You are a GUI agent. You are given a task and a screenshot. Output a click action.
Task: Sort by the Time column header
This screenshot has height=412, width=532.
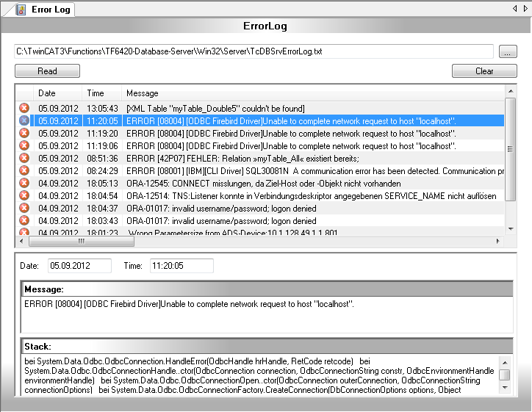click(102, 93)
